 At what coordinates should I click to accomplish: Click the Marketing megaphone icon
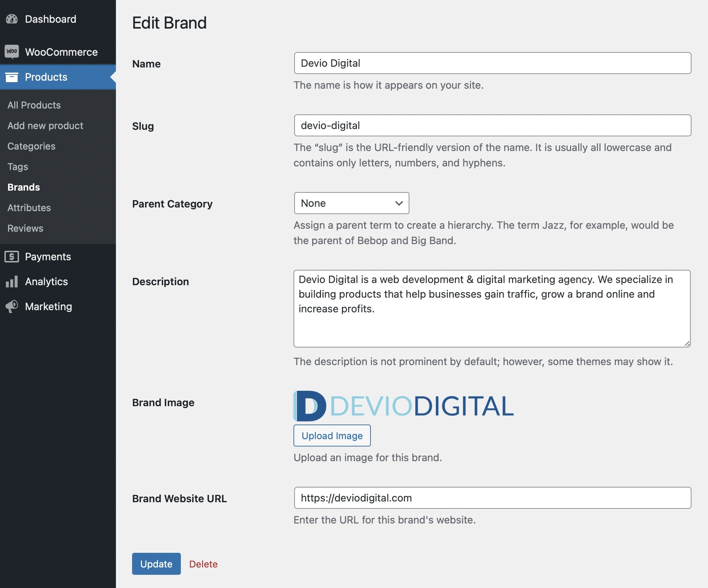pyautogui.click(x=12, y=306)
